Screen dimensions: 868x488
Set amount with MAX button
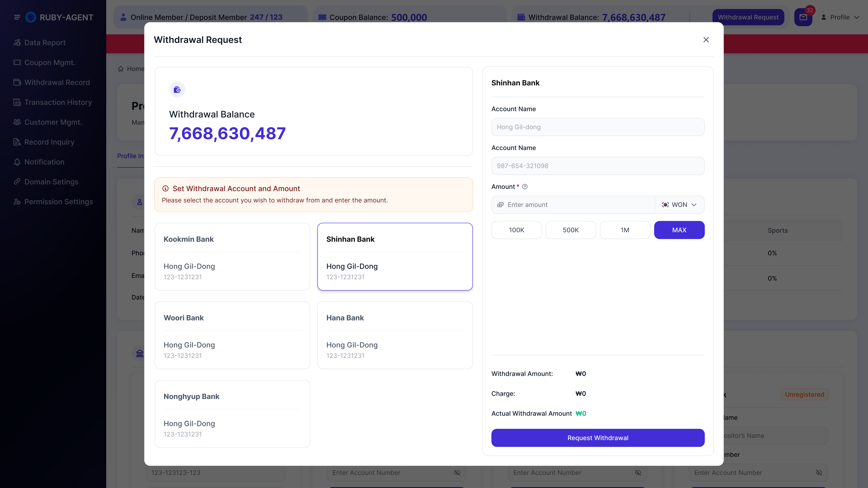click(x=679, y=230)
